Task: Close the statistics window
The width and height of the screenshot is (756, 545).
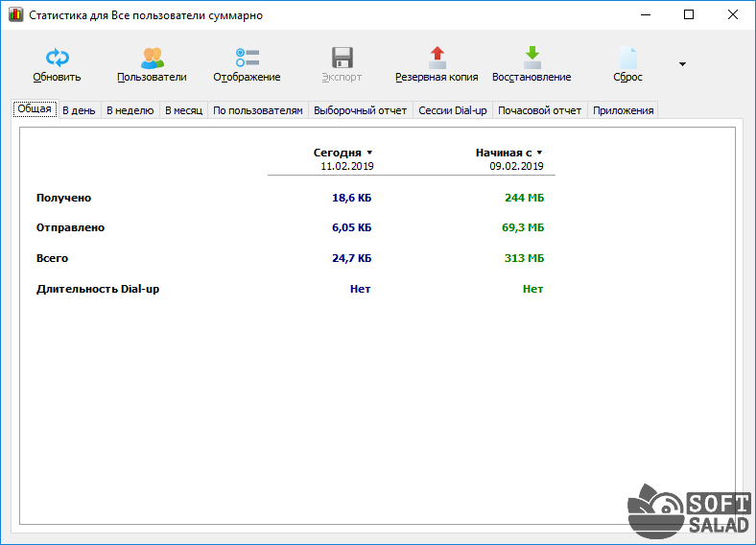Action: [733, 15]
